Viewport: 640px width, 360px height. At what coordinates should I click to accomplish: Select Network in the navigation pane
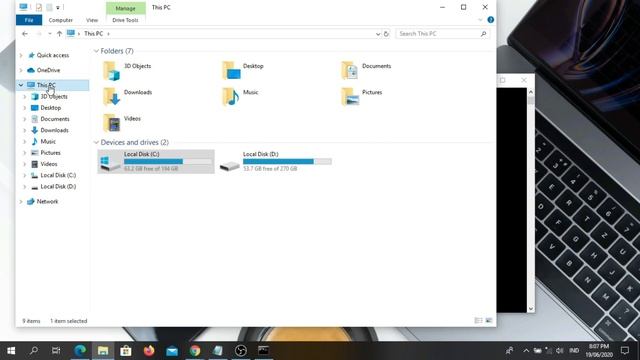click(x=47, y=202)
